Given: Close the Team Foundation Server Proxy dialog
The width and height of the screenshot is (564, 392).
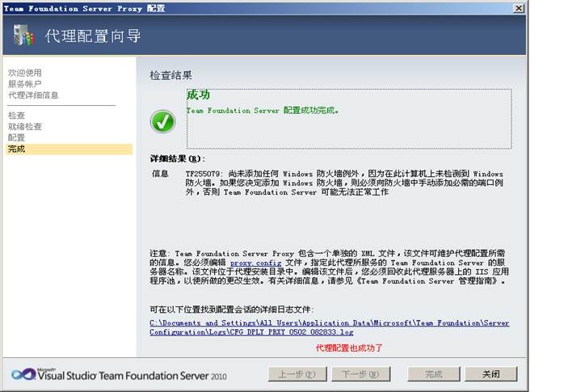Looking at the screenshot, I should point(518,8).
